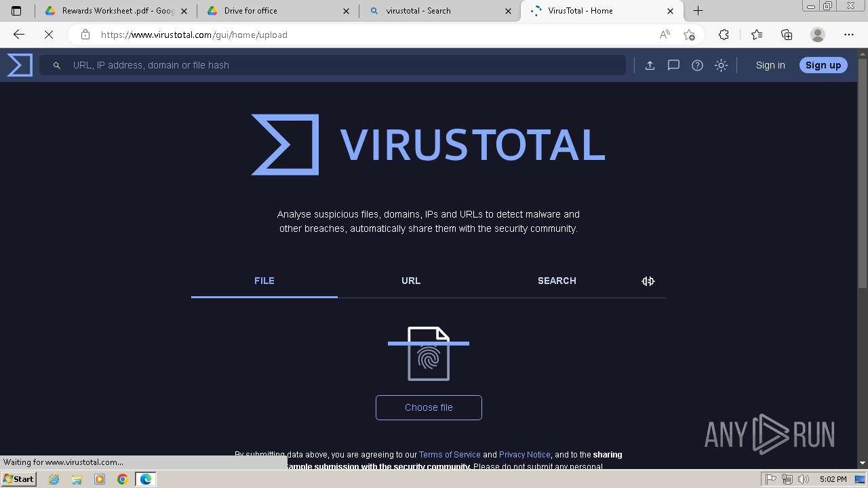Click the Read aloud icon in address bar
The height and width of the screenshot is (488, 868).
(x=665, y=35)
